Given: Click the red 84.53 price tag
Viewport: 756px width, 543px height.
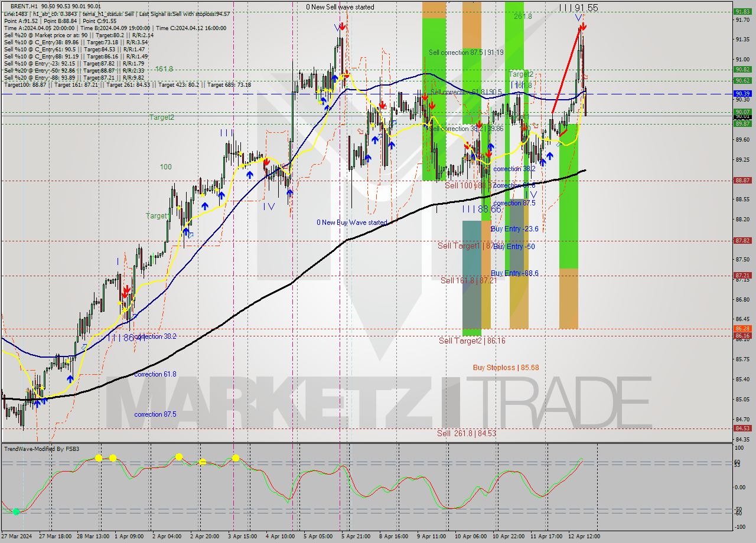Looking at the screenshot, I should click(x=742, y=428).
